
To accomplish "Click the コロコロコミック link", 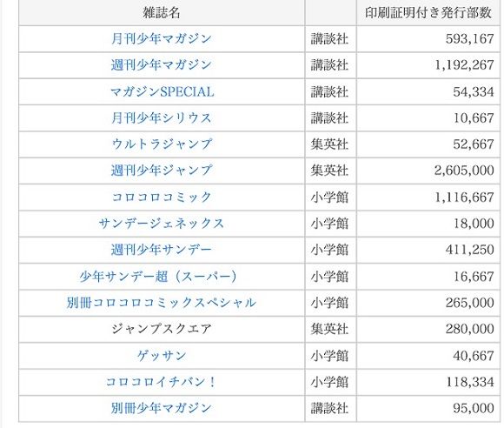I will tap(162, 197).
